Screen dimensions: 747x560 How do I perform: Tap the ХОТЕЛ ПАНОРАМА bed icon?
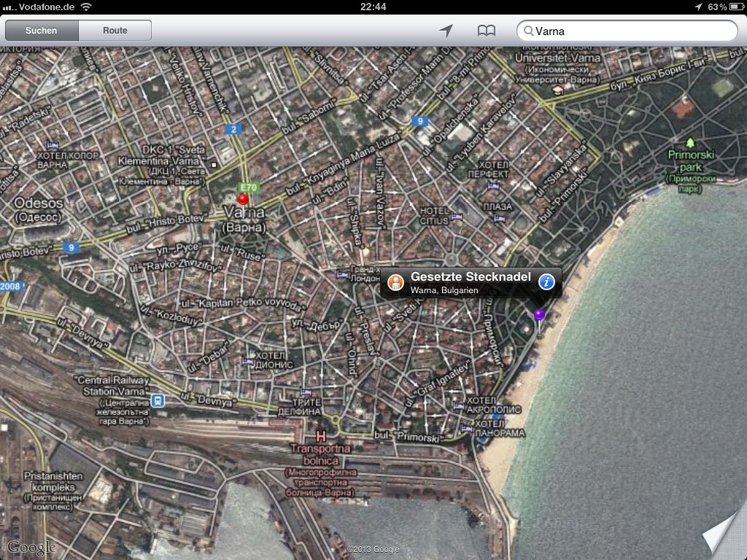pyautogui.click(x=466, y=429)
